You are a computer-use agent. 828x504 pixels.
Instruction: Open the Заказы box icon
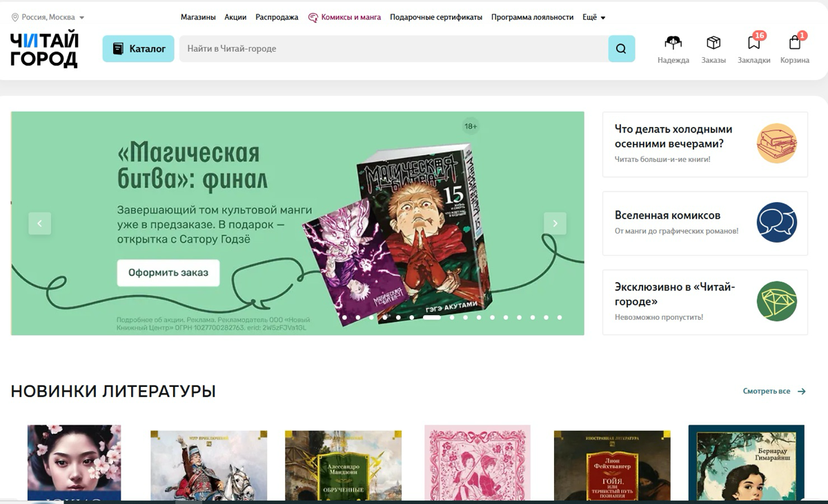(x=713, y=43)
